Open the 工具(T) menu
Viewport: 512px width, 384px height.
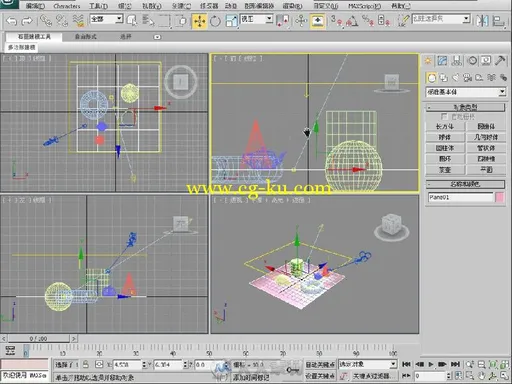pos(98,6)
